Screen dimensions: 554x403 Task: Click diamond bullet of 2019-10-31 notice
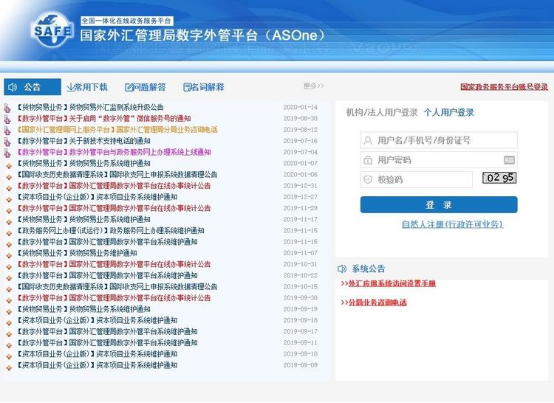pos(9,267)
